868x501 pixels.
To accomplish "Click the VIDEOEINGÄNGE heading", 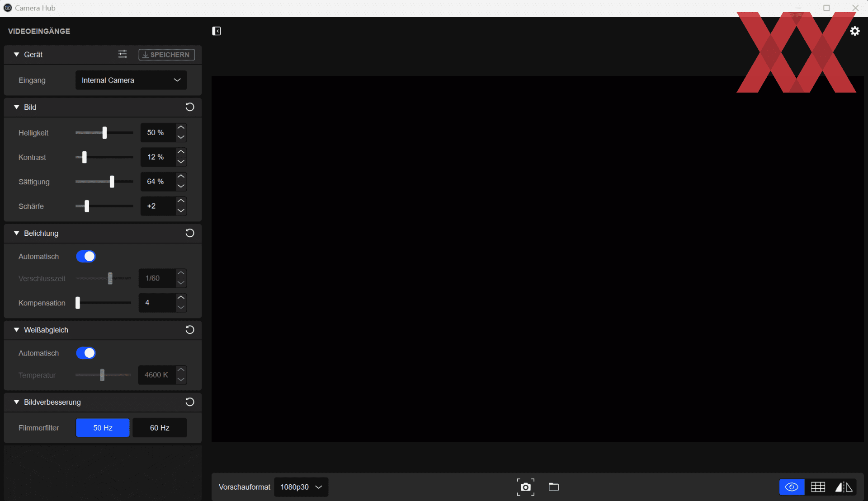I will pyautogui.click(x=39, y=31).
